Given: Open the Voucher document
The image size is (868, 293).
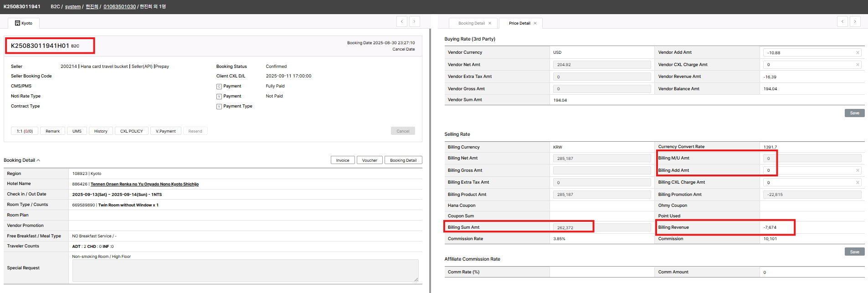Looking at the screenshot, I should (x=369, y=160).
